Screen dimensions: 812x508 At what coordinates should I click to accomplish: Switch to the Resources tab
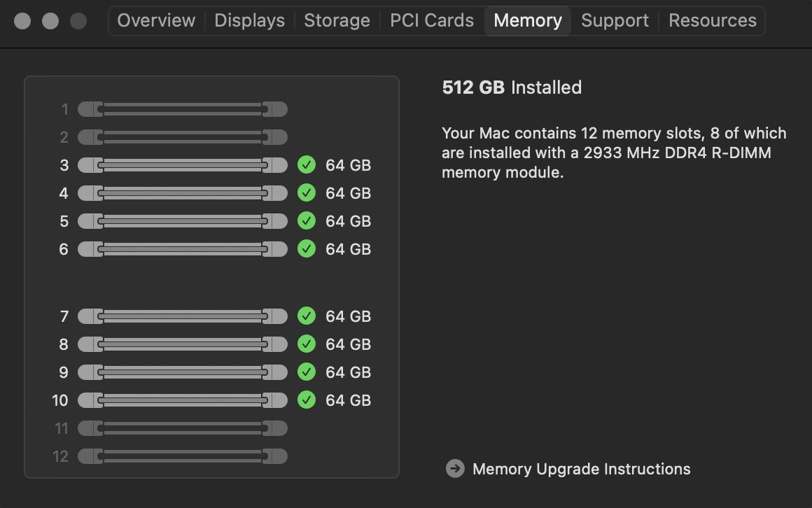point(712,20)
